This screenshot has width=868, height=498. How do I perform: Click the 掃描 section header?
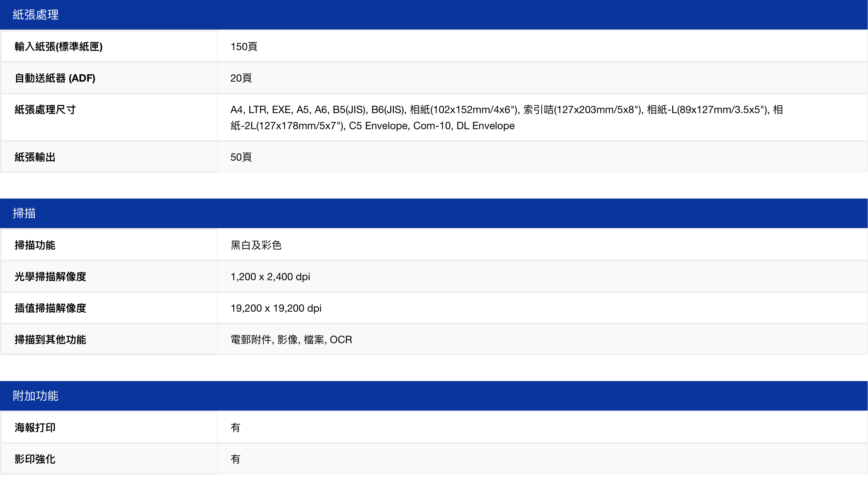coord(24,213)
